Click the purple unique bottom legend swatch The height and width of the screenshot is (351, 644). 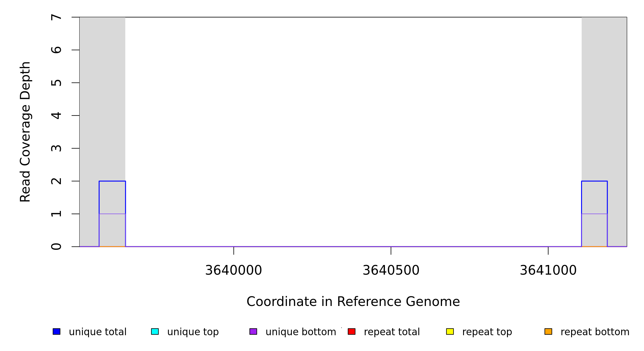tap(253, 331)
